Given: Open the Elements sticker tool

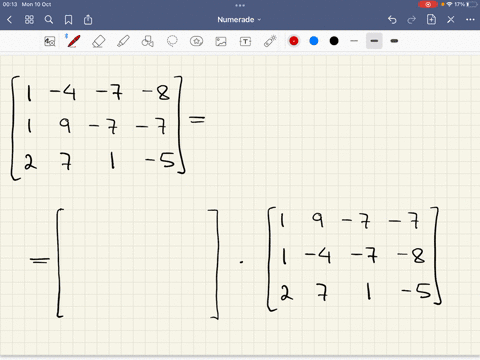Looking at the screenshot, I should [x=196, y=41].
